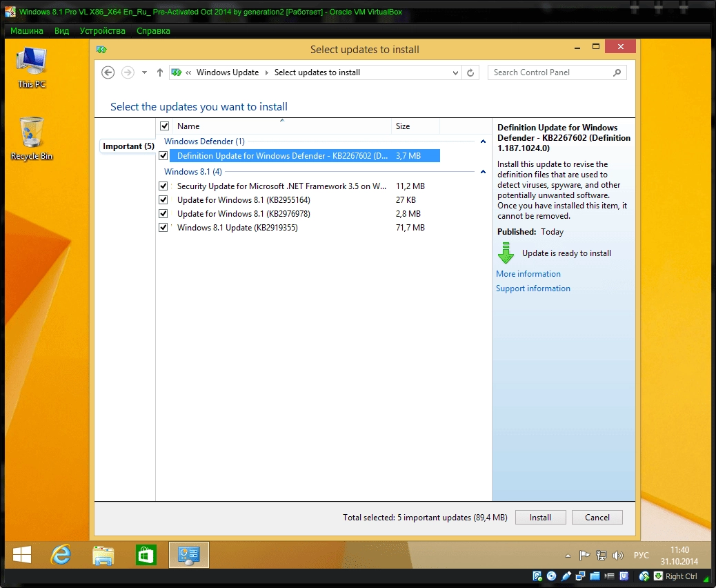This screenshot has height=588, width=716.
Task: Click Windows Update icon in address bar
Action: click(x=177, y=72)
